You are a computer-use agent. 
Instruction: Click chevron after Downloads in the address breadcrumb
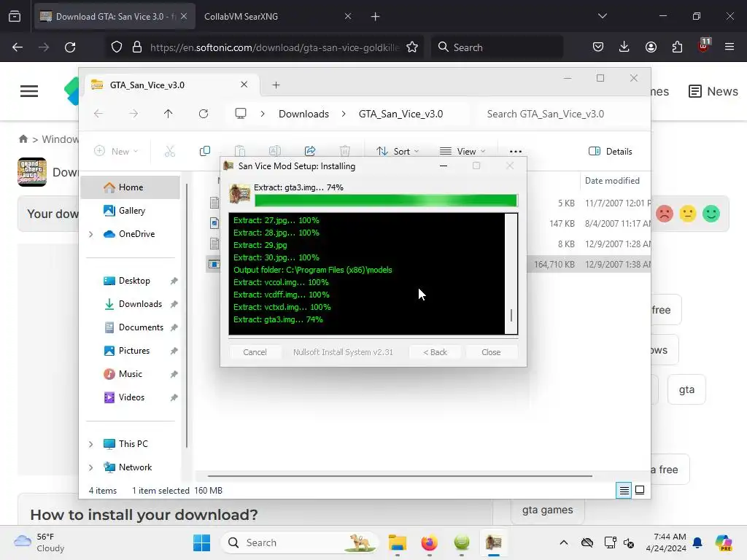coord(344,114)
